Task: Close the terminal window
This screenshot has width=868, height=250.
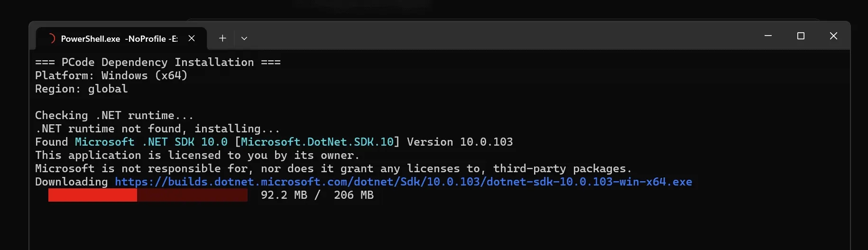Action: click(x=833, y=36)
